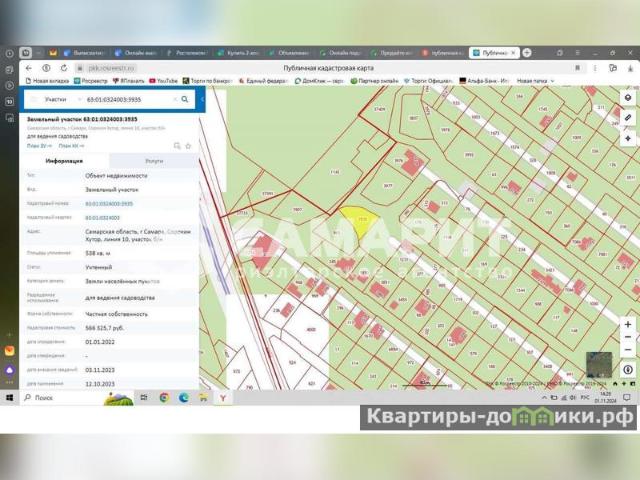Go back with the browser back arrow
Screen dimensions: 640x480
[x=29, y=68]
